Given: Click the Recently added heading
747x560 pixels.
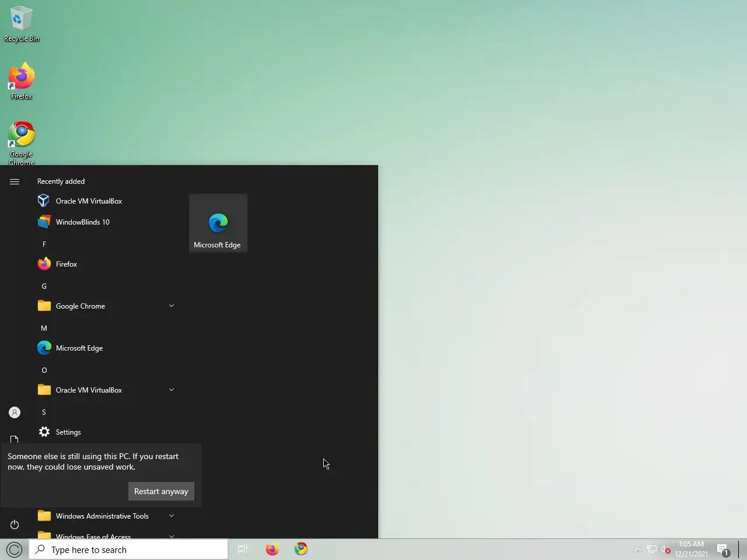Looking at the screenshot, I should point(61,181).
